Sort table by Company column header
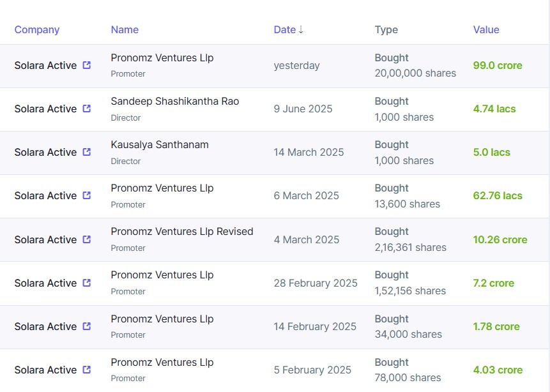This screenshot has width=550, height=392. click(37, 30)
